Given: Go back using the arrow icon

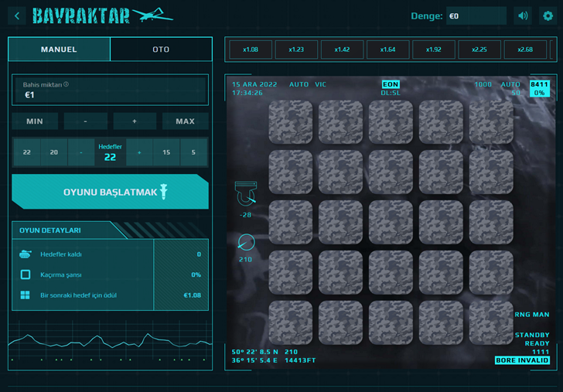Looking at the screenshot, I should coord(17,16).
